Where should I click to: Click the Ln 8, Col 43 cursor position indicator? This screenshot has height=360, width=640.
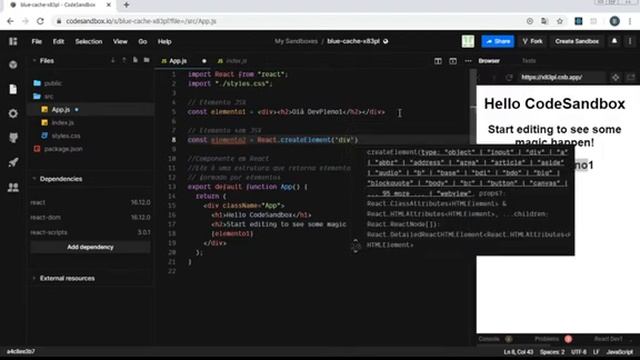518,352
